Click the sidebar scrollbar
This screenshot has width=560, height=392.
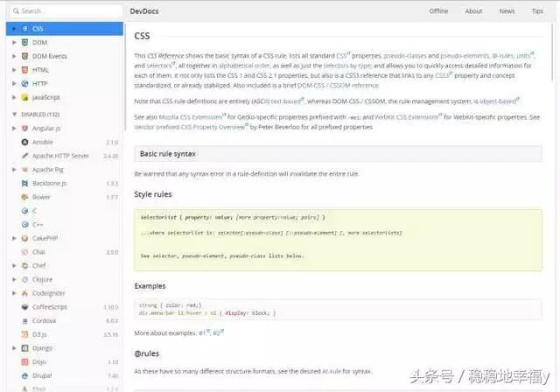(x=125, y=77)
